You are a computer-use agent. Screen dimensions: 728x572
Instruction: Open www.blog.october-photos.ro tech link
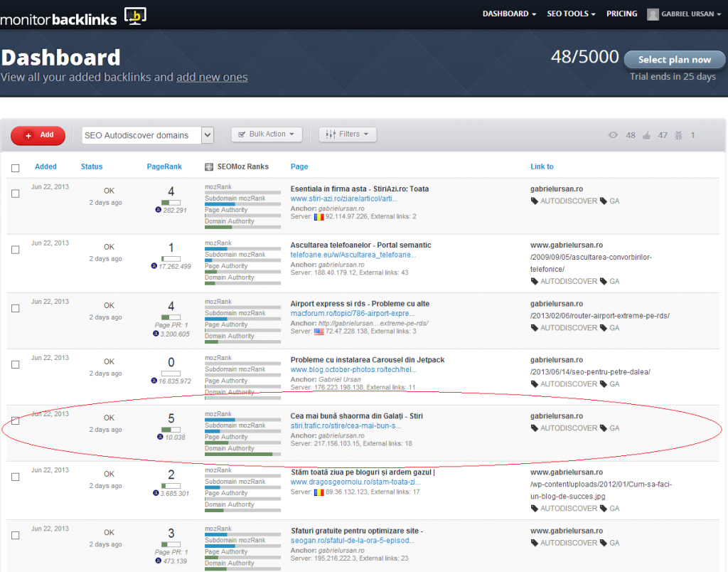[354, 370]
